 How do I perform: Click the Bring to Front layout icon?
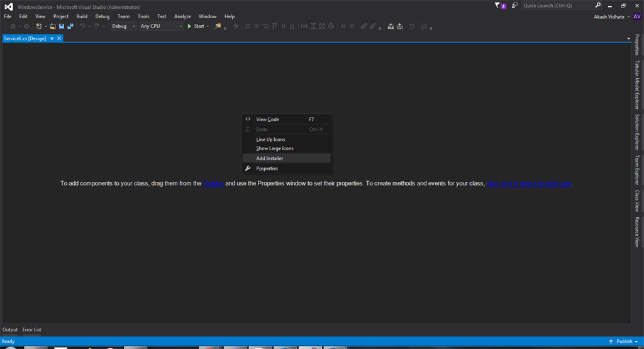(364, 26)
